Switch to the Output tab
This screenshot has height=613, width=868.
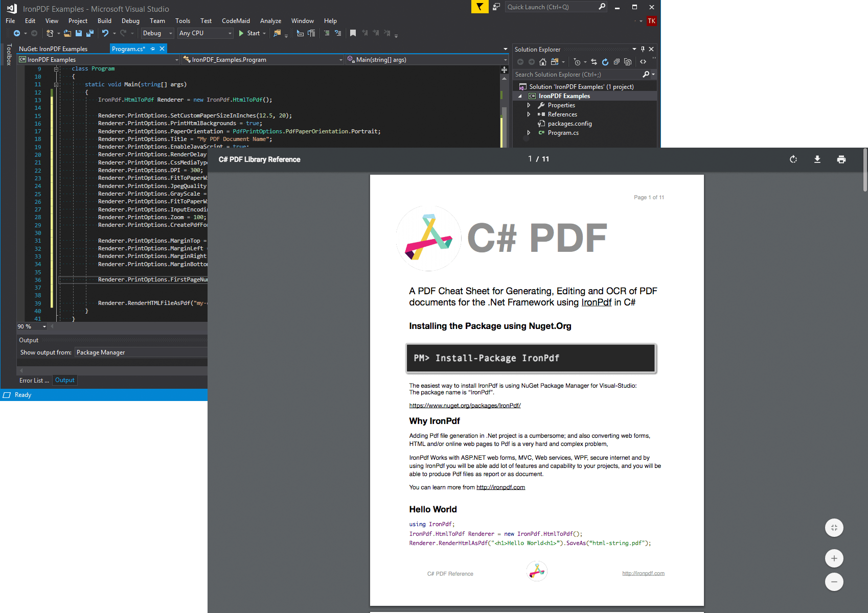64,380
